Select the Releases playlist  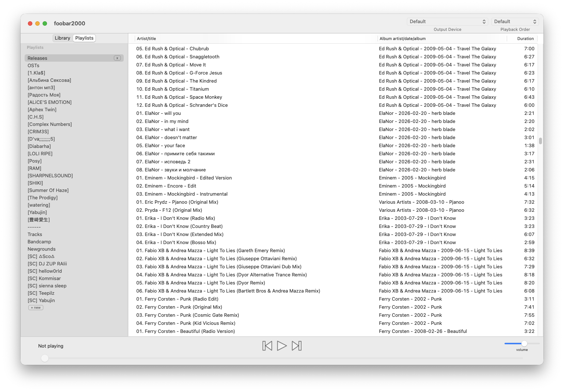[74, 58]
